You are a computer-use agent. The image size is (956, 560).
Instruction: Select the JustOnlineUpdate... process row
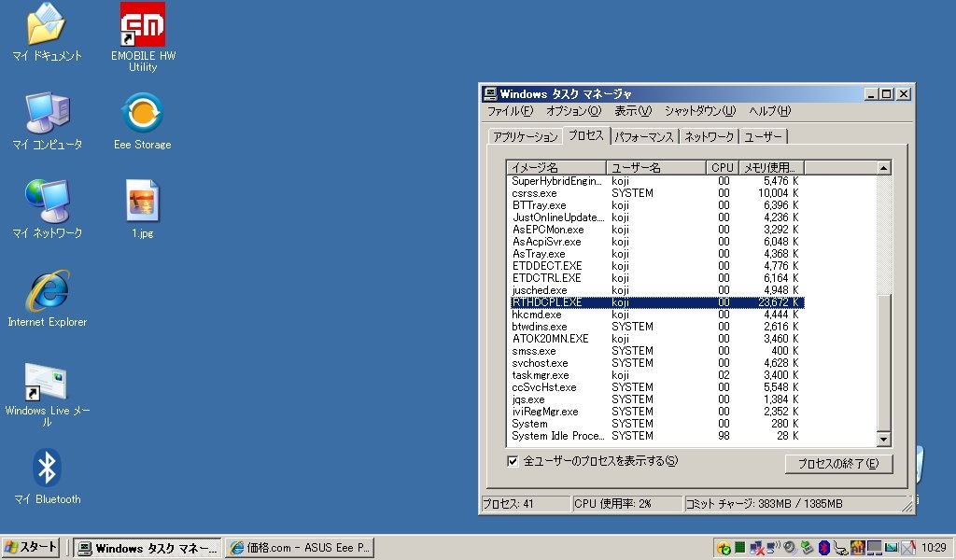pos(655,217)
